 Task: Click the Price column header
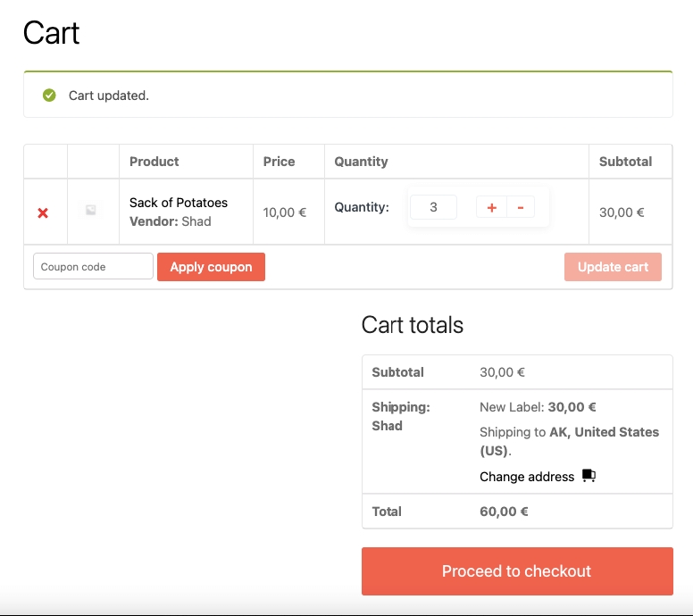tap(279, 162)
